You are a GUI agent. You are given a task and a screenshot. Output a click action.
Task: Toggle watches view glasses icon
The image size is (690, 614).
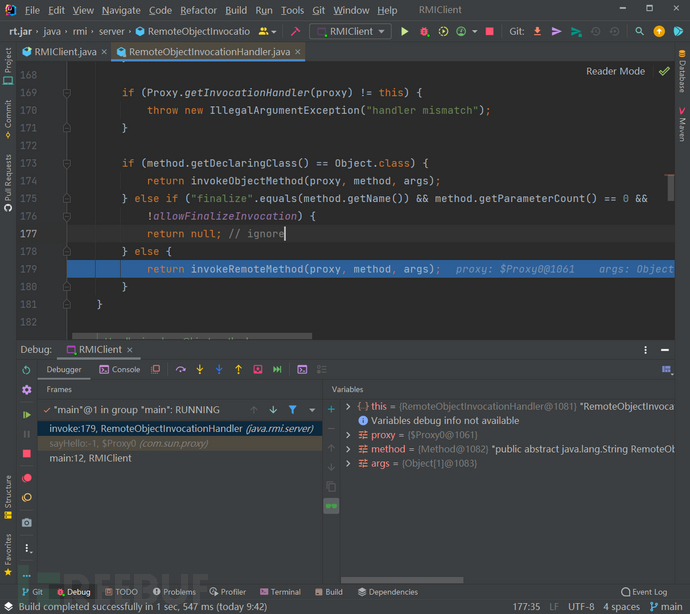pyautogui.click(x=331, y=506)
